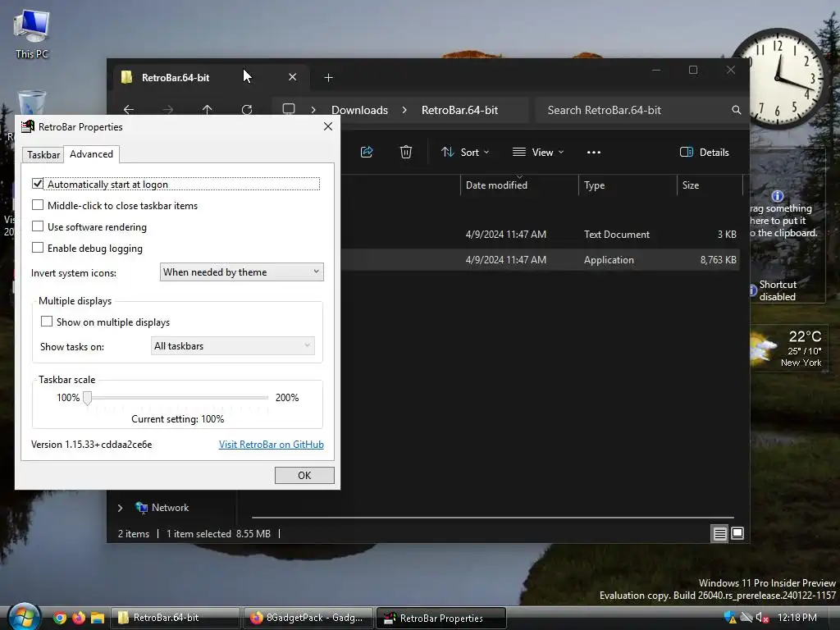The height and width of the screenshot is (630, 840).
Task: Expand chevron before Downloads in address bar
Action: click(x=313, y=110)
